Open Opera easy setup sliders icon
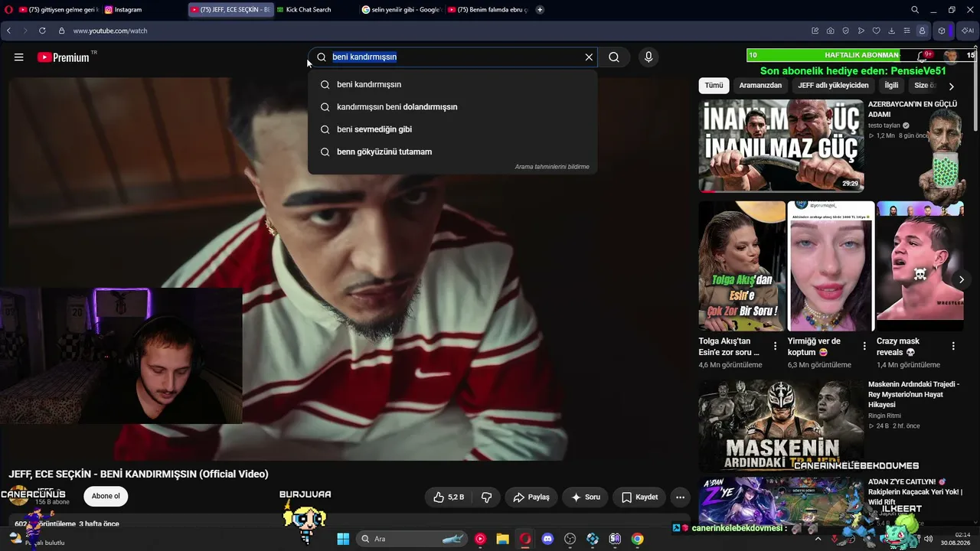The width and height of the screenshot is (980, 551). point(907,31)
